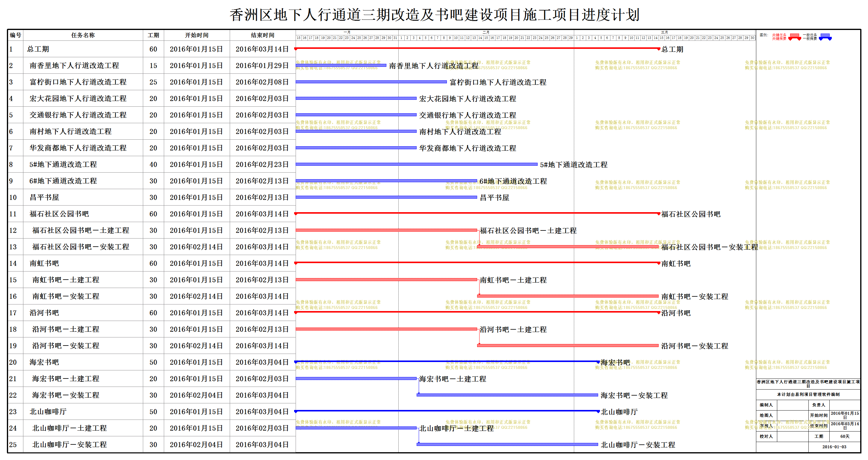
Task: Select the blue 海宏书吧 summary bar
Action: click(x=447, y=361)
